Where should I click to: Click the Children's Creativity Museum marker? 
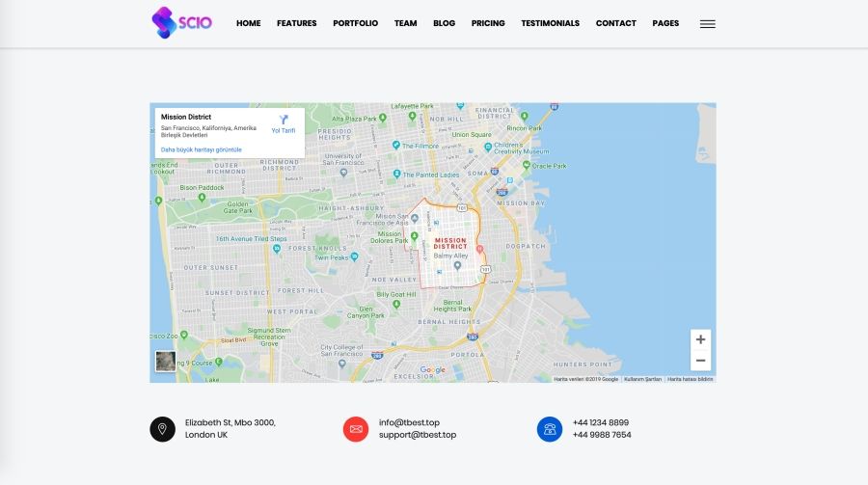488,147
